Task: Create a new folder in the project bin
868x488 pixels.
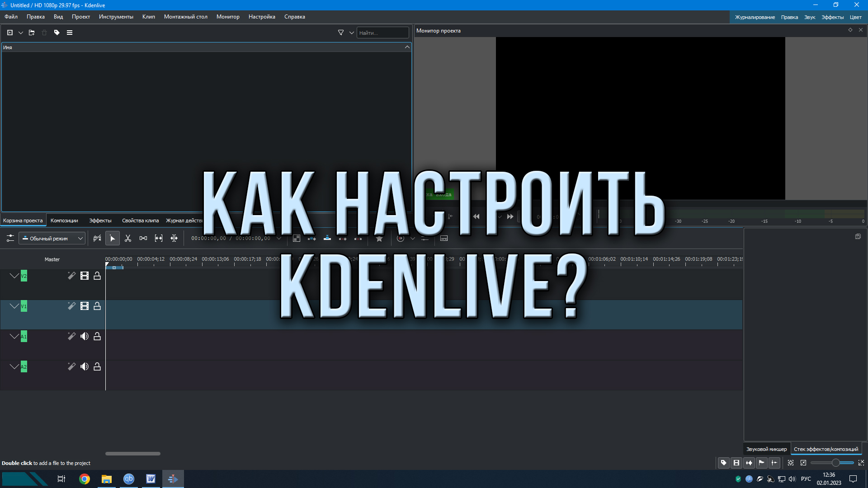Action: coord(31,33)
